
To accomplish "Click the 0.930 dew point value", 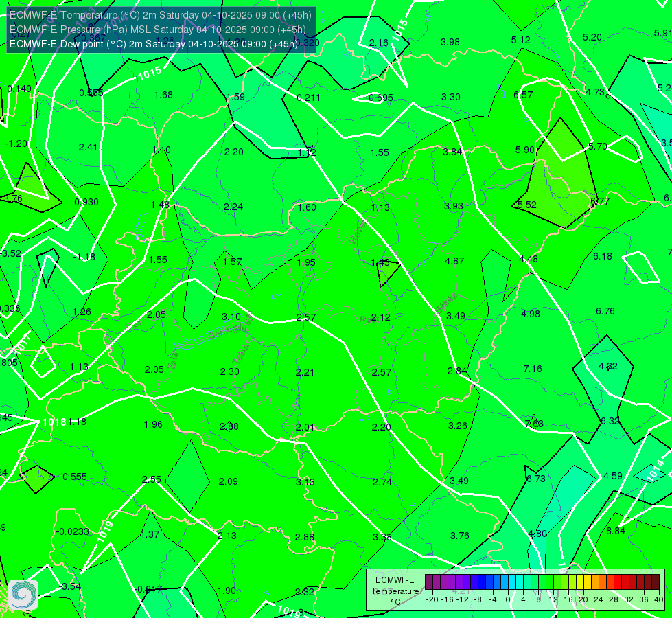I will click(x=86, y=202).
